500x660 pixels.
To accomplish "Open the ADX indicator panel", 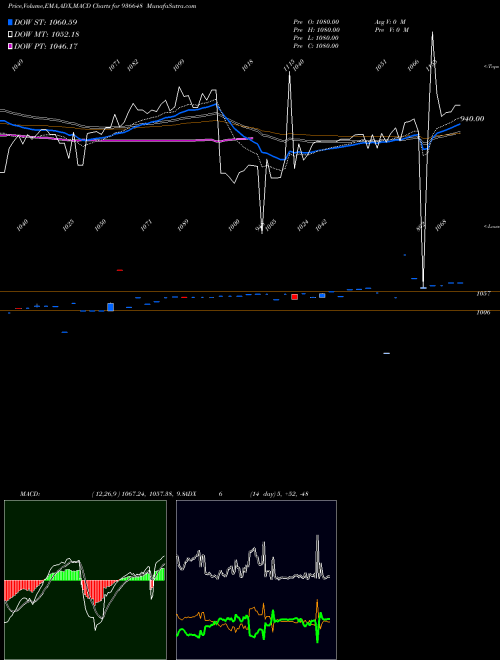I will point(256,580).
